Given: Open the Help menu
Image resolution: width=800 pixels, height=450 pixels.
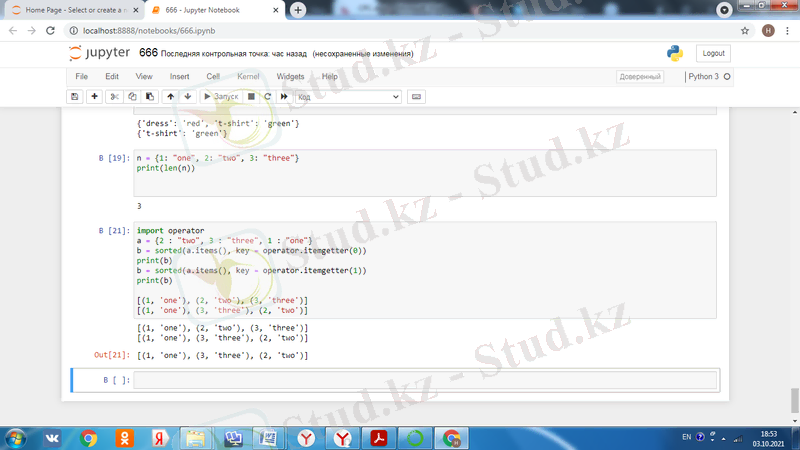Looking at the screenshot, I should pos(330,77).
